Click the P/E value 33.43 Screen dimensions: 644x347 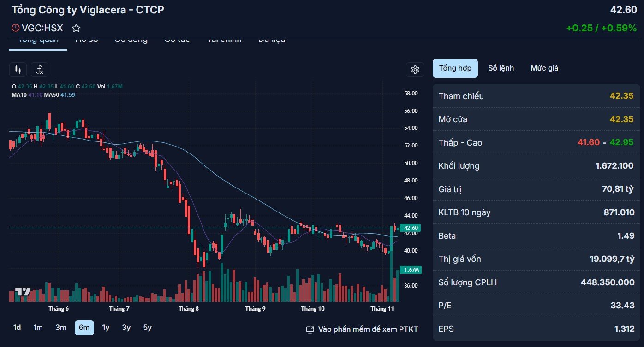(x=622, y=306)
